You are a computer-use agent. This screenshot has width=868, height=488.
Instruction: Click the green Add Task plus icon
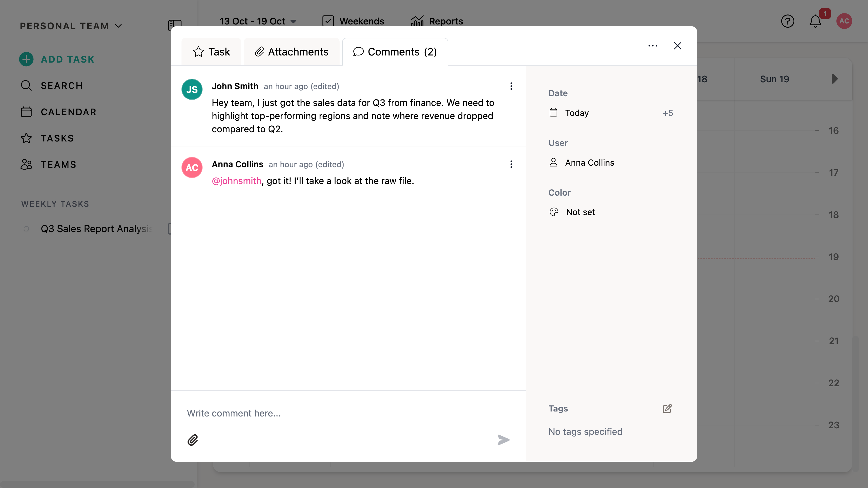point(26,59)
